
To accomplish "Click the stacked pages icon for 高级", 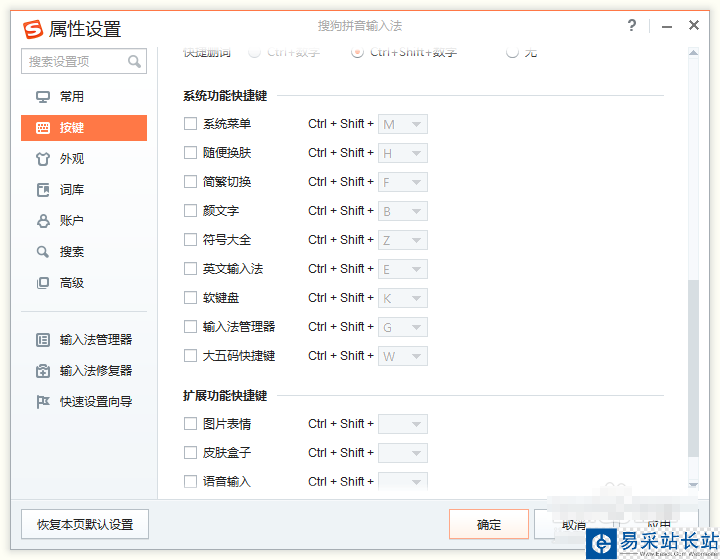I will [43, 283].
